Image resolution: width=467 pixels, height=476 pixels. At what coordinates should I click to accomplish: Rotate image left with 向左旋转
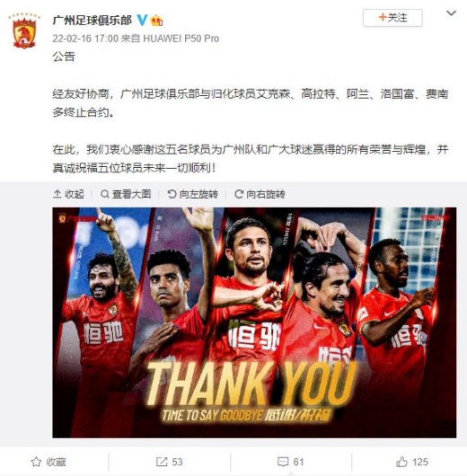click(x=193, y=194)
